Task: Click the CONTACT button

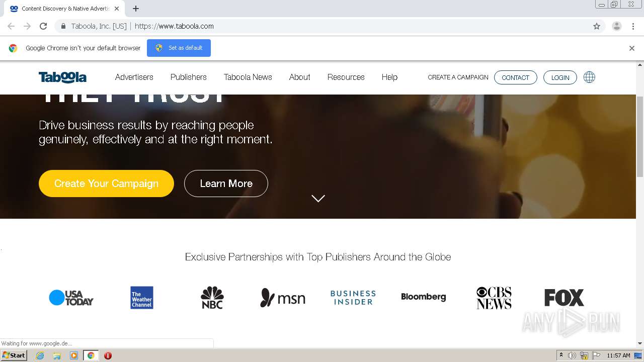Action: (x=516, y=77)
